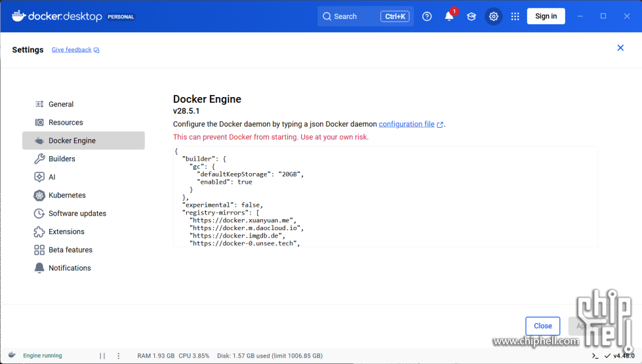This screenshot has width=642, height=364.
Task: Pause Docker engine from status bar
Action: tap(102, 355)
